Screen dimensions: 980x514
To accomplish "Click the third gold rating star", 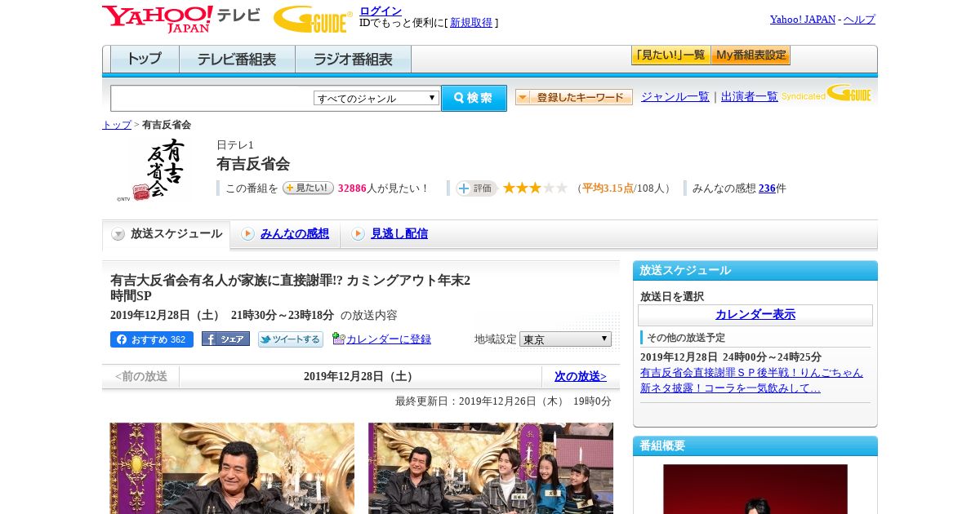I will (x=535, y=188).
